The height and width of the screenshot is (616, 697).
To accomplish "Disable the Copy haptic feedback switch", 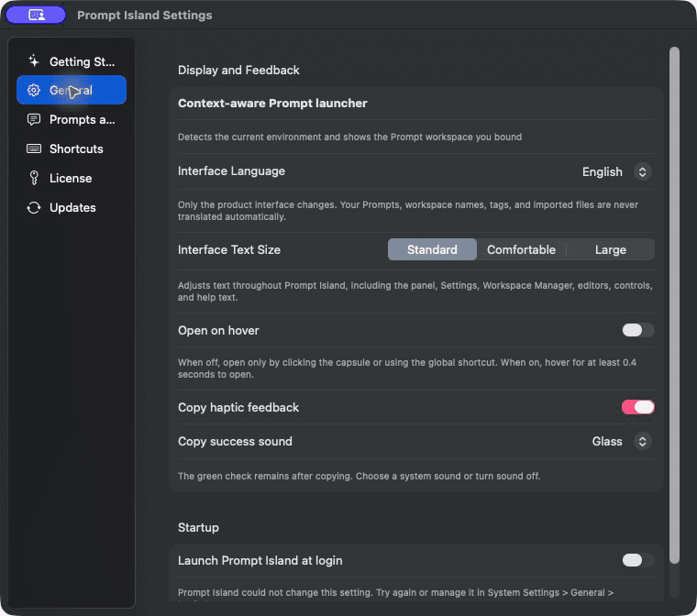I will pos(638,407).
